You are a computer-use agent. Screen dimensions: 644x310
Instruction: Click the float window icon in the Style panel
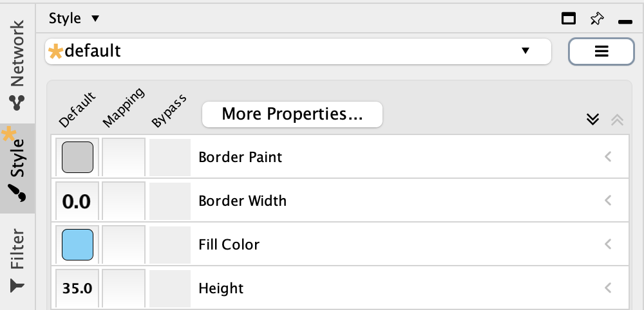pyautogui.click(x=569, y=19)
